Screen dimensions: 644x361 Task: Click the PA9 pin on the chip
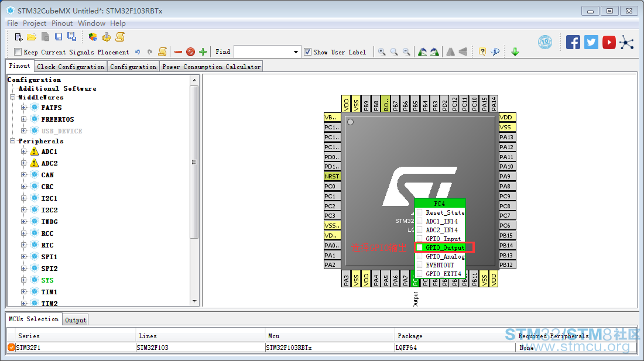[507, 176]
